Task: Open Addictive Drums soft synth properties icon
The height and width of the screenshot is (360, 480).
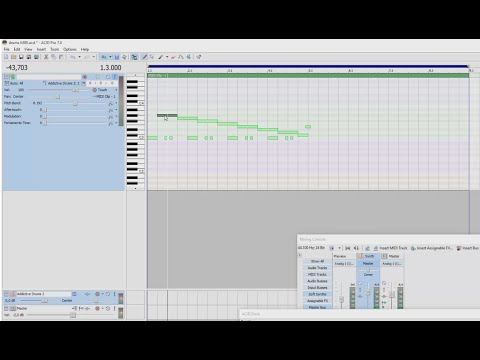Action: click(74, 294)
